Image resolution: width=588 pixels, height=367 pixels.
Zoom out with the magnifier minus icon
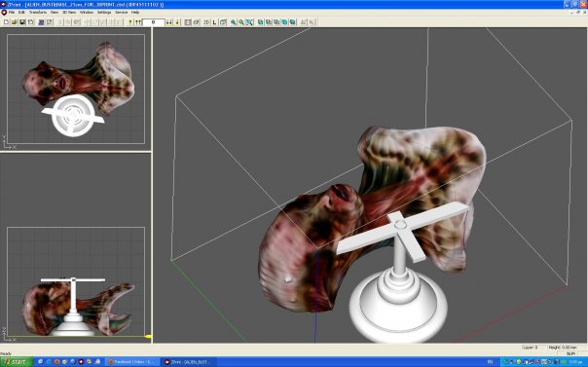241,22
